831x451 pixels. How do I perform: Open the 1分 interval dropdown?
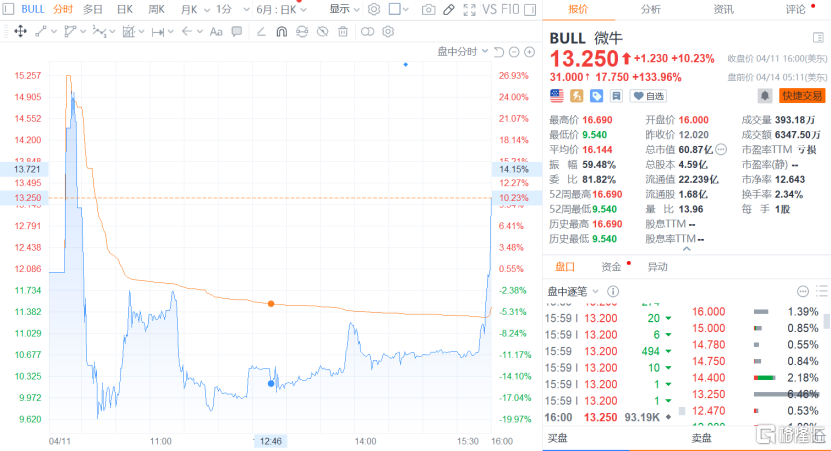click(x=233, y=10)
